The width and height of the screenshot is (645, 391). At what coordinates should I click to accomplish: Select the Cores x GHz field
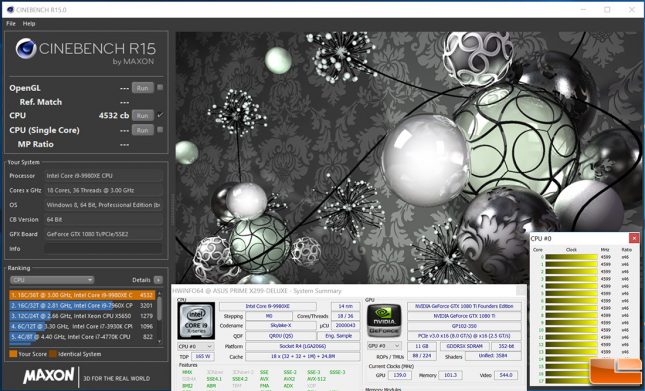click(x=103, y=190)
